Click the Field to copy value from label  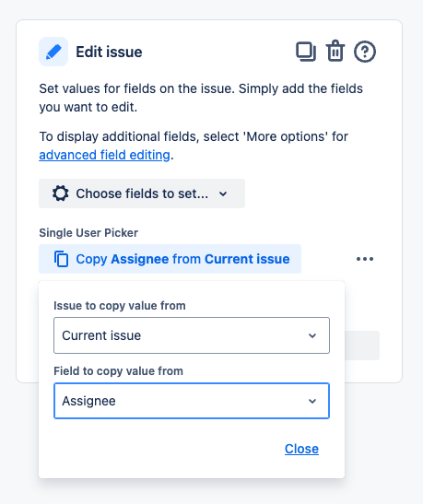tap(118, 371)
